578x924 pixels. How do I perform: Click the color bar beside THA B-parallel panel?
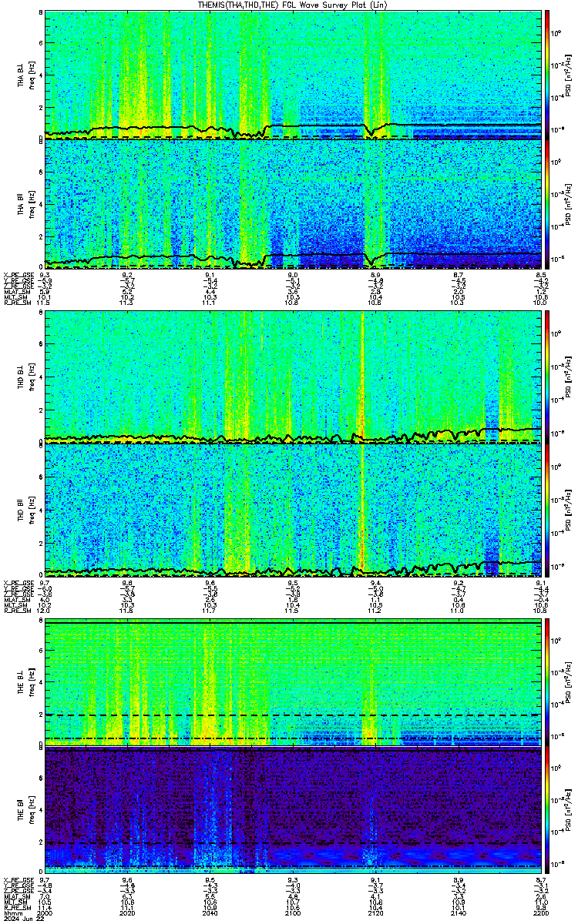tap(547, 204)
